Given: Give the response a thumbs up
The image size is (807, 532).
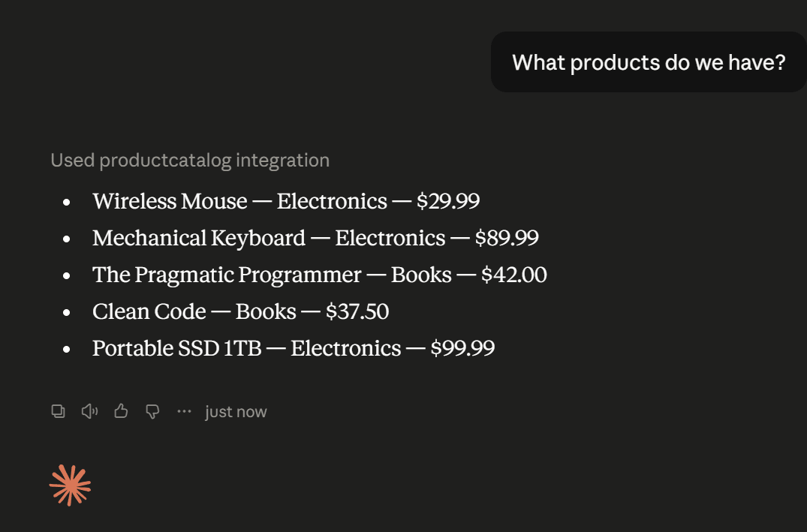Looking at the screenshot, I should 121,411.
